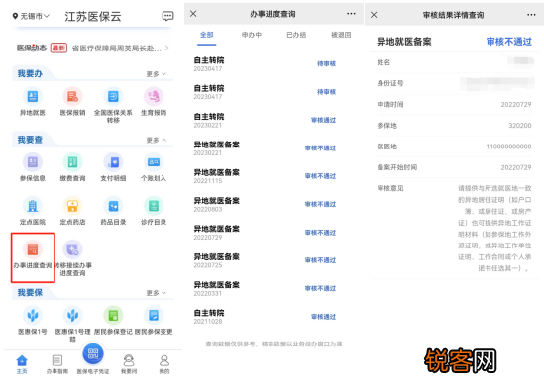The height and width of the screenshot is (392, 544).
Task: Open the 定点医院 icon
Action: (33, 206)
